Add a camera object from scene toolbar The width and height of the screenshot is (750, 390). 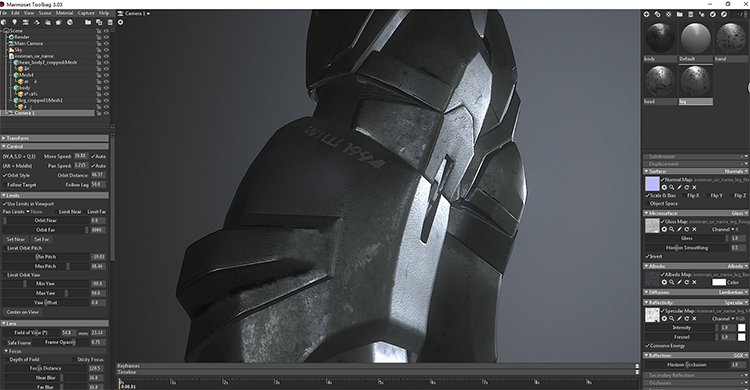26,22
